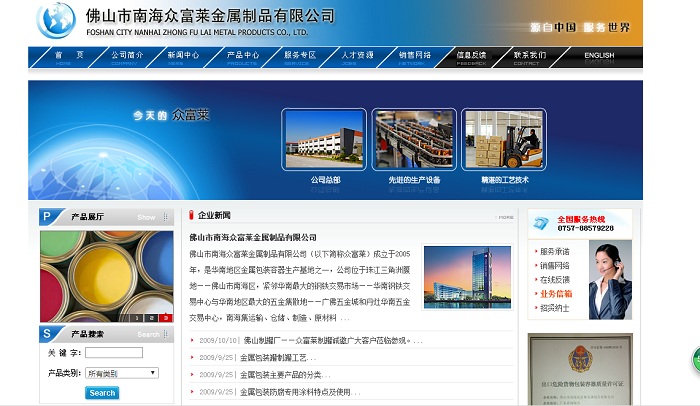The width and height of the screenshot is (700, 406).
Task: Open the 业务信箱 sidebar link
Action: point(556,294)
